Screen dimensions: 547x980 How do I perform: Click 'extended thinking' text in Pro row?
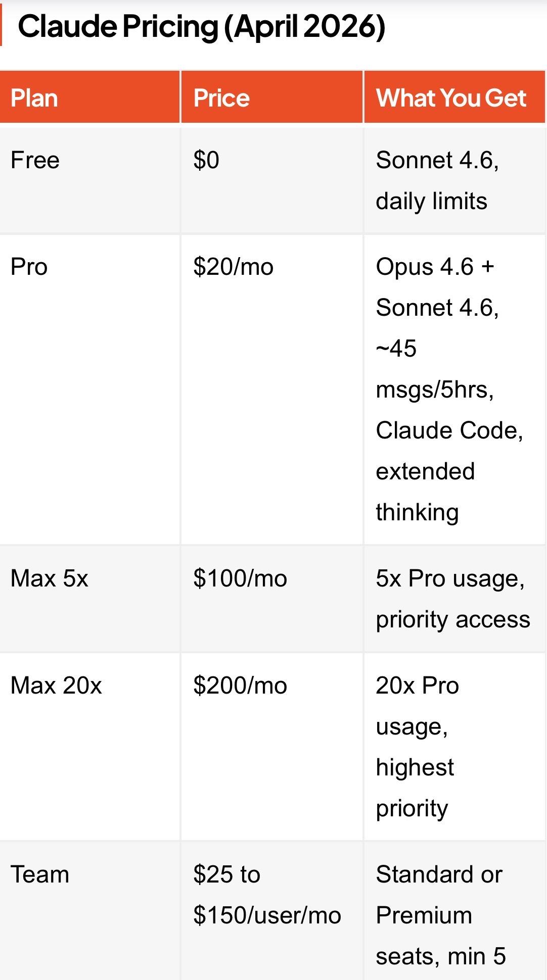pyautogui.click(x=425, y=492)
